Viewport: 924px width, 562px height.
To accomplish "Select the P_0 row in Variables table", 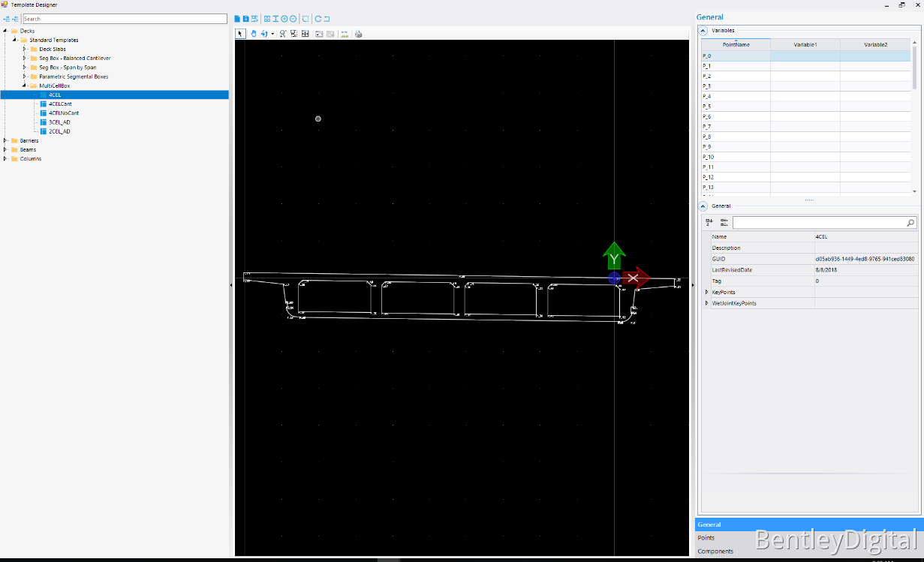I will pos(805,56).
